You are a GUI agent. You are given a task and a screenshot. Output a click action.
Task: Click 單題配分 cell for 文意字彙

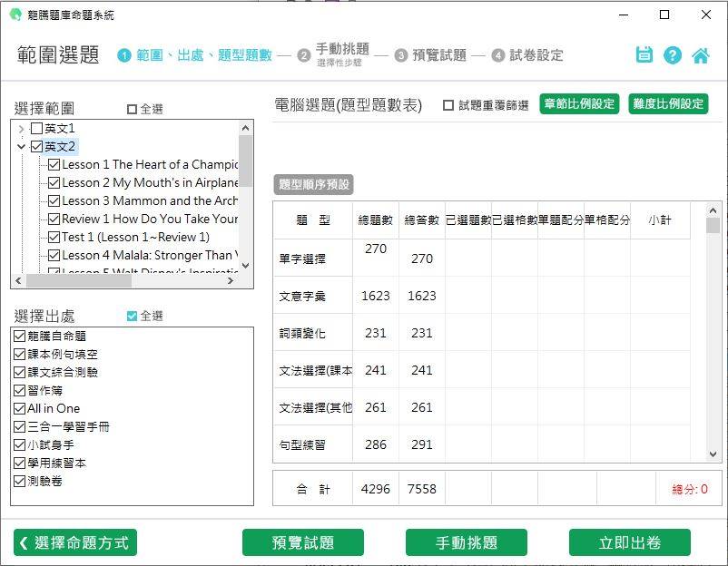[x=561, y=296]
